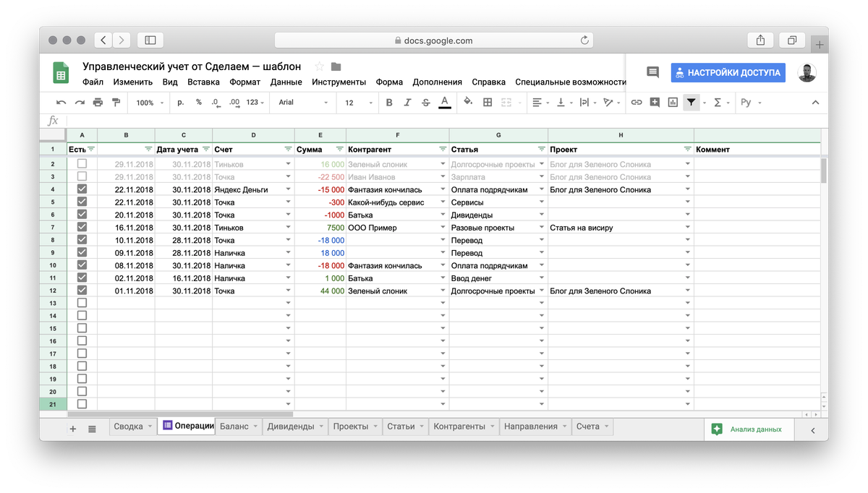Click the НАСТРОЙКИ ДОСТУПА button
This screenshot has width=868, height=493.
coord(728,72)
